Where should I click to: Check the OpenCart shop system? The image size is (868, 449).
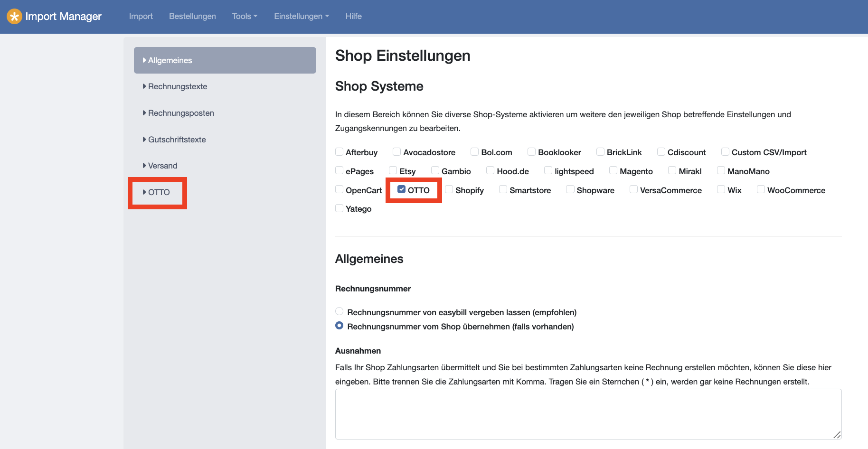(x=340, y=189)
